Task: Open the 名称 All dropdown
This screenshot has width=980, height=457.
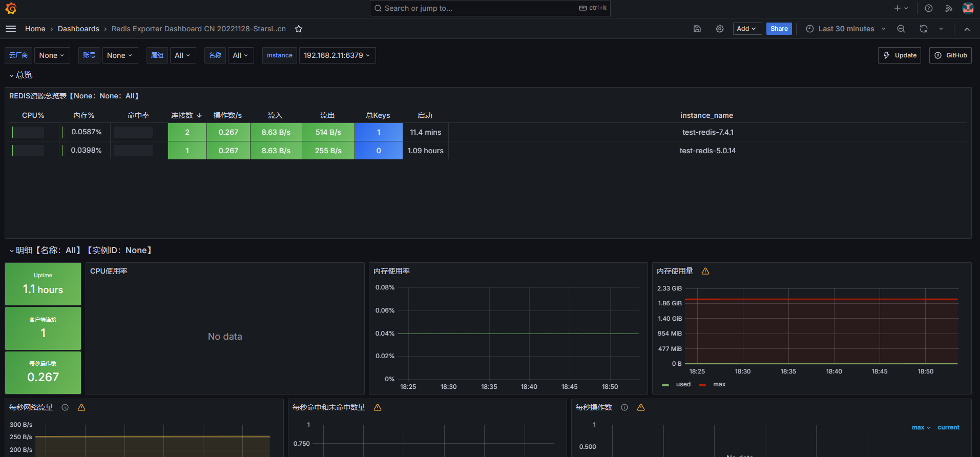Action: coord(241,55)
